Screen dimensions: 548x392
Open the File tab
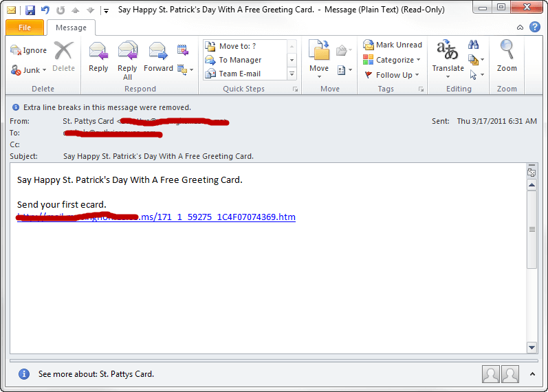pos(25,28)
